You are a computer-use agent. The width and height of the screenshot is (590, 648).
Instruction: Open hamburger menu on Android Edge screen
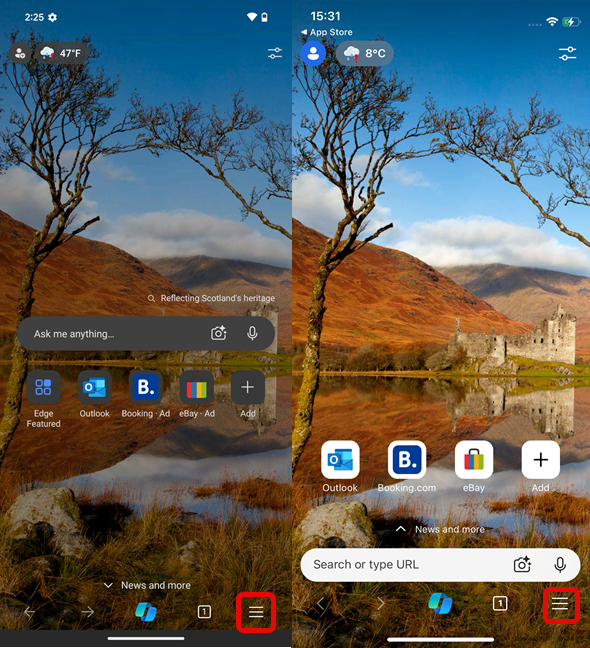point(256,612)
